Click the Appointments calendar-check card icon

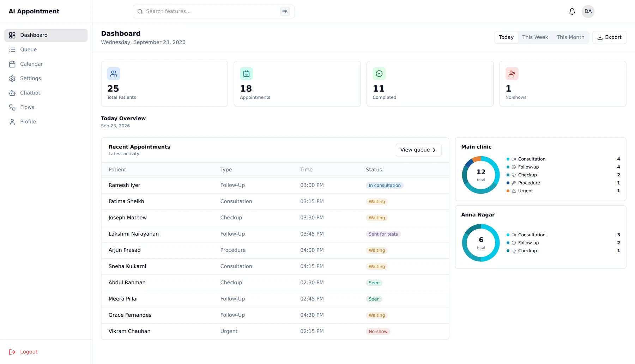pos(246,74)
